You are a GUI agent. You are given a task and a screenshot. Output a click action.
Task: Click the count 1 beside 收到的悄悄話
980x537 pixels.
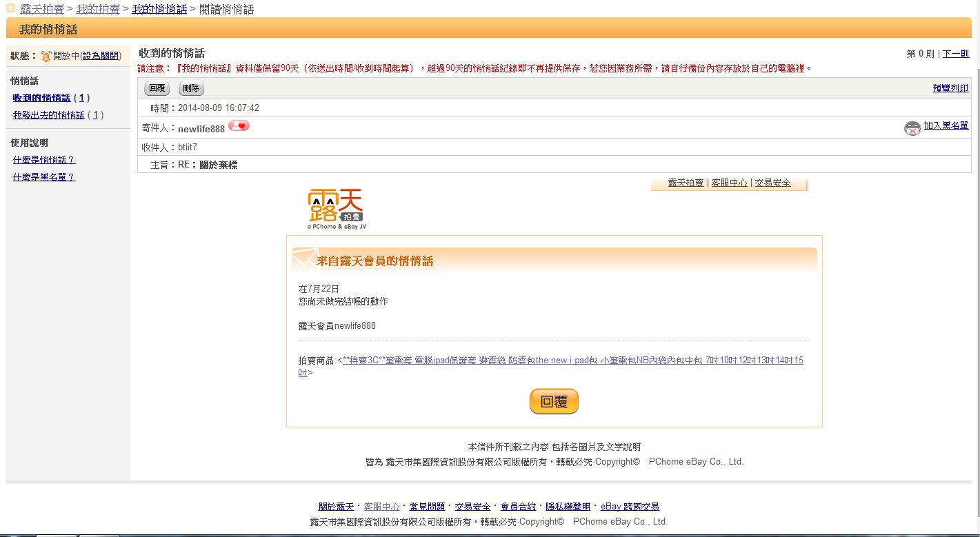[81, 98]
